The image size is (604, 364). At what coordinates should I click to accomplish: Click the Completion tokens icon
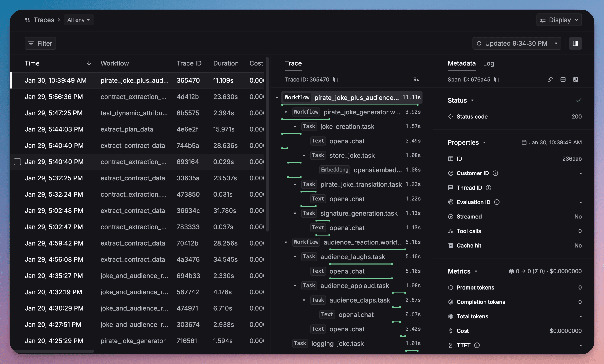tap(451, 302)
